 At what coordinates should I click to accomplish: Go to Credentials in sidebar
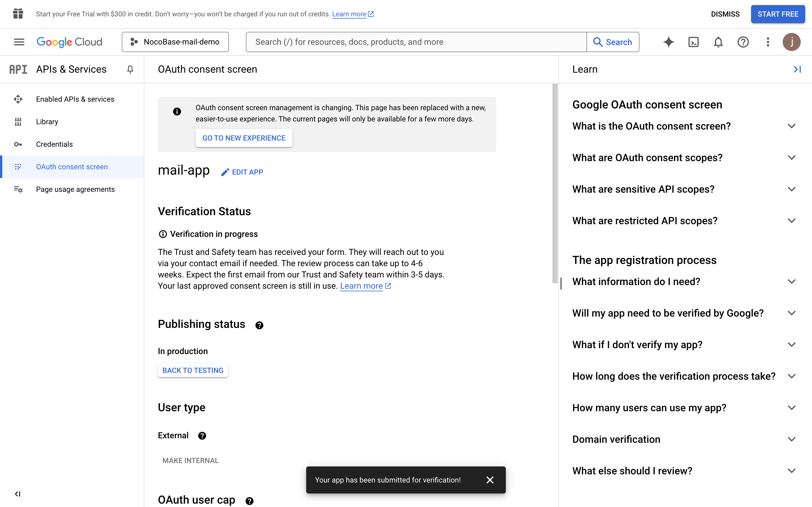click(x=54, y=144)
